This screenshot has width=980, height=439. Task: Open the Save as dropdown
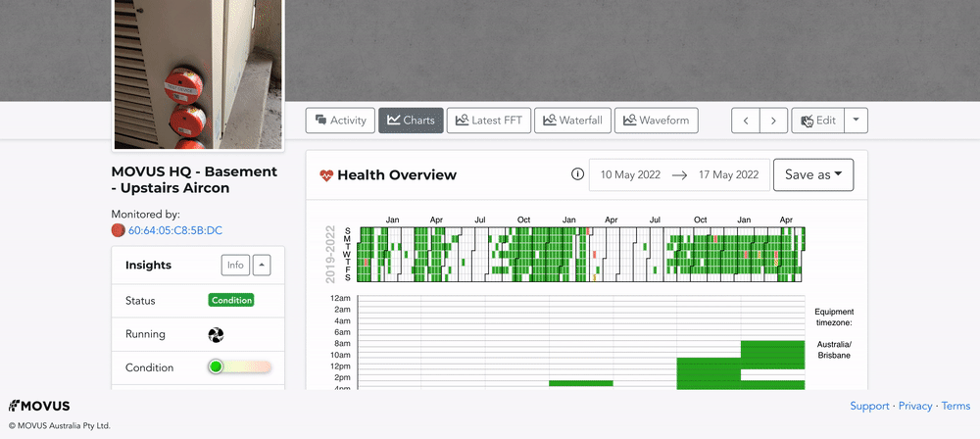[812, 175]
